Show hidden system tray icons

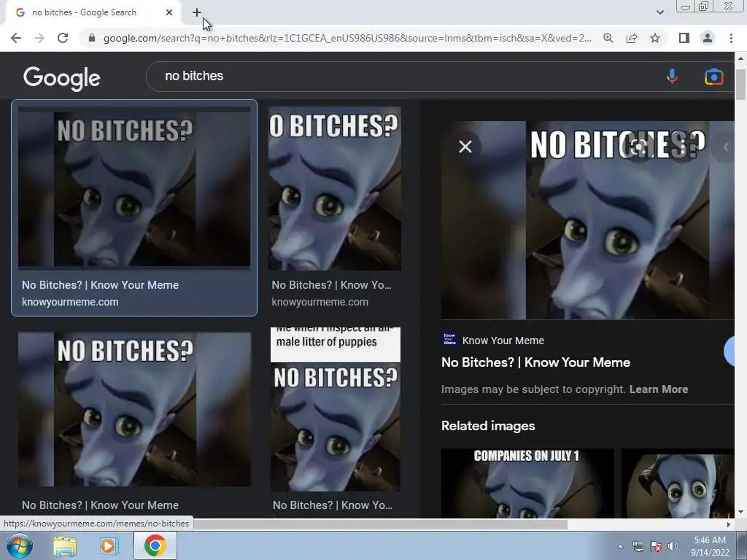[620, 546]
